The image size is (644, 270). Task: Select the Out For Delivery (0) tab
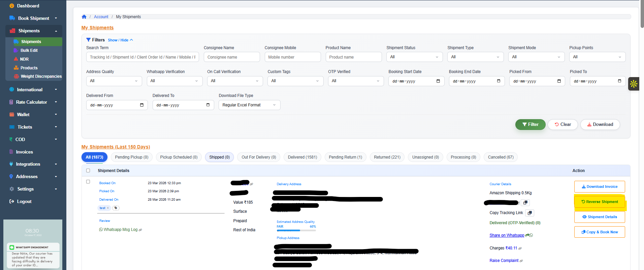coord(259,157)
